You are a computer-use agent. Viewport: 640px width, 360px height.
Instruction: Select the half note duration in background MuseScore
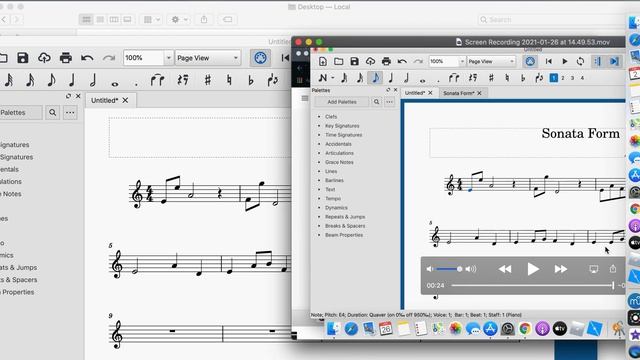93,80
